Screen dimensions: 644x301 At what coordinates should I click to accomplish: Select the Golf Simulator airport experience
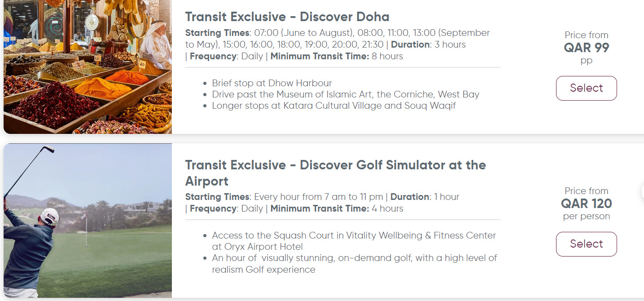586,244
